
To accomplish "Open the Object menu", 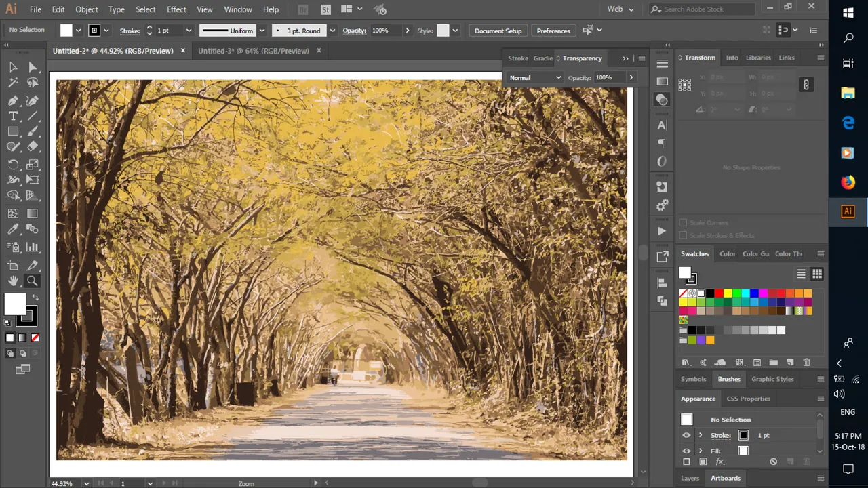I will [86, 9].
